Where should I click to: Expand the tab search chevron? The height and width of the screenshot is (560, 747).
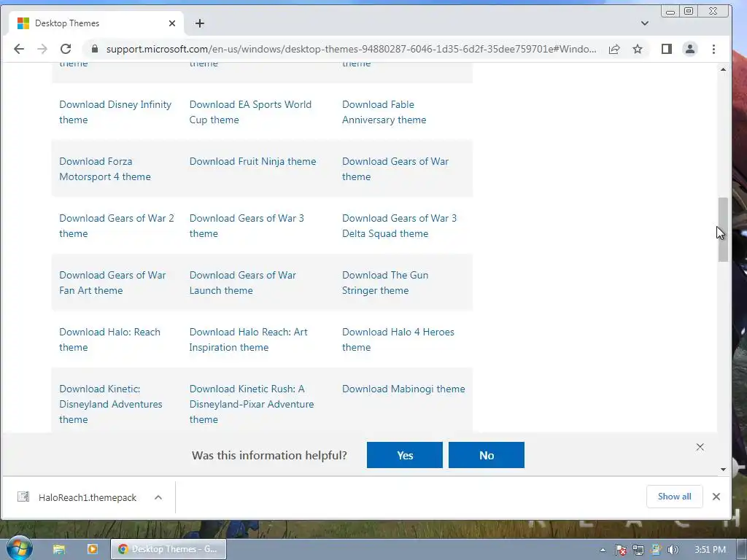pos(645,23)
